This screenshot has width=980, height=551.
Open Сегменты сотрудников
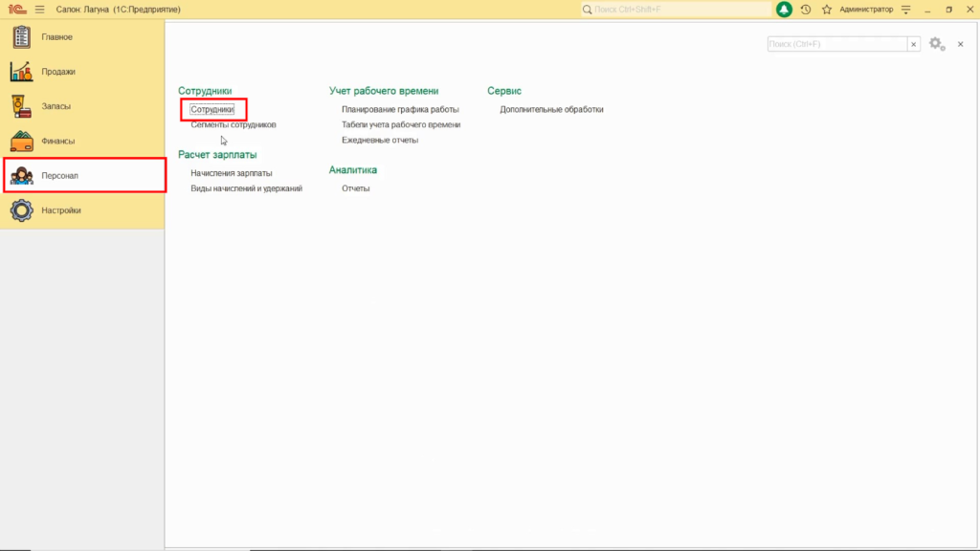tap(234, 125)
